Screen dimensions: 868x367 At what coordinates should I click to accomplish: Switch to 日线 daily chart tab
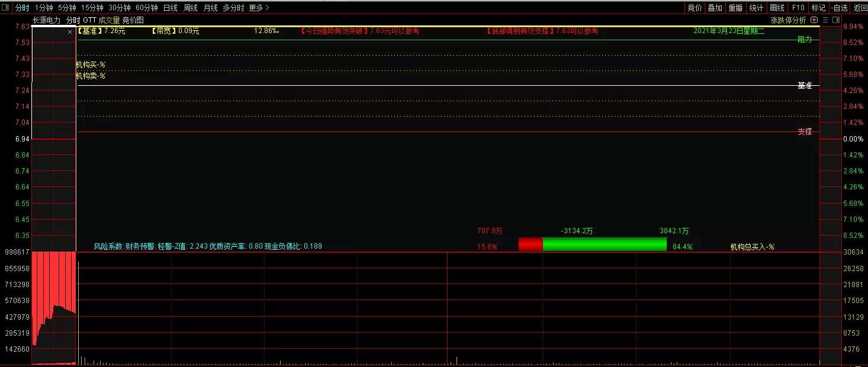170,8
